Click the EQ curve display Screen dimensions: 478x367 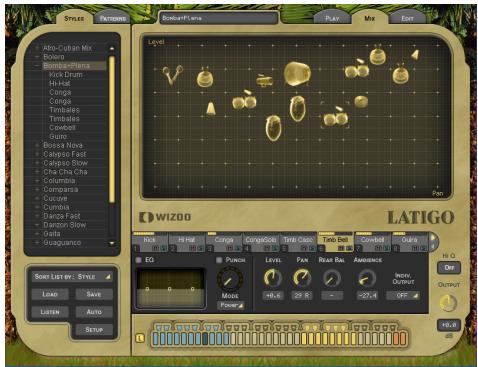[170, 289]
